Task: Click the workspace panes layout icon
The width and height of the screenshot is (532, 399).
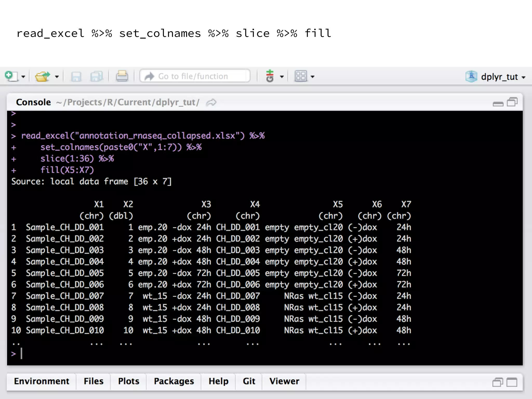Action: (301, 76)
